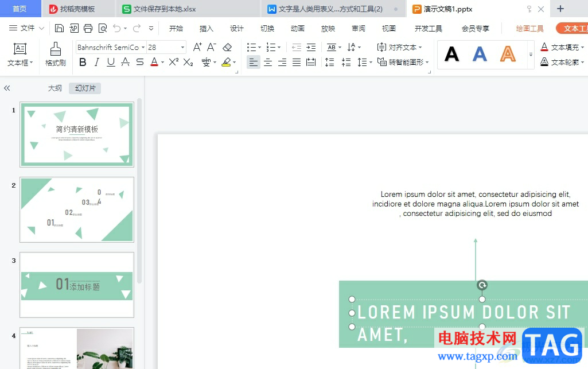Add new document tab with plus

click(x=560, y=9)
